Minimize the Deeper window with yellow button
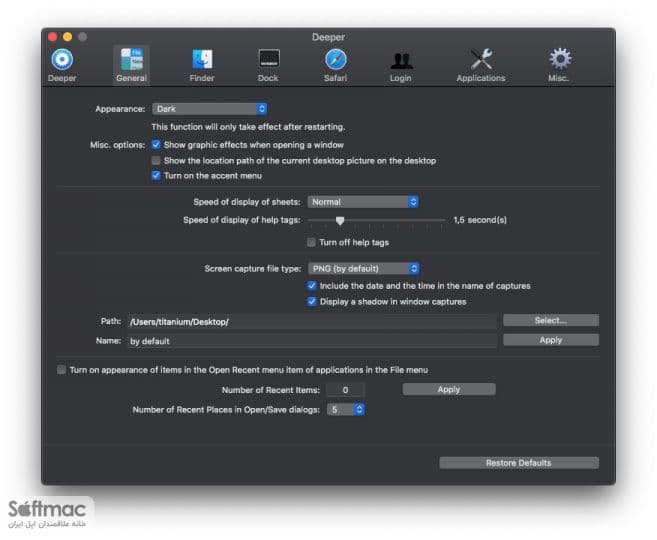657x540 pixels. pyautogui.click(x=67, y=37)
